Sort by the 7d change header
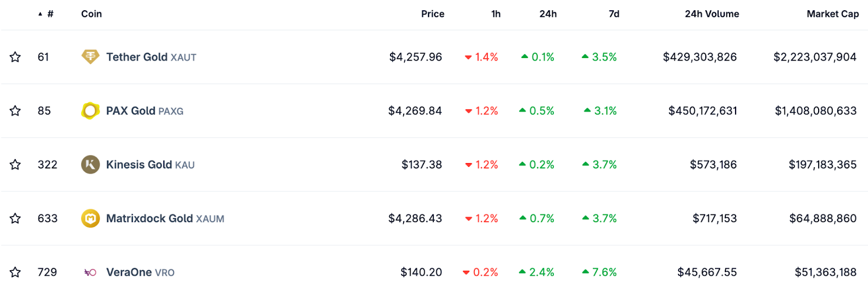The width and height of the screenshot is (868, 293). coord(614,14)
